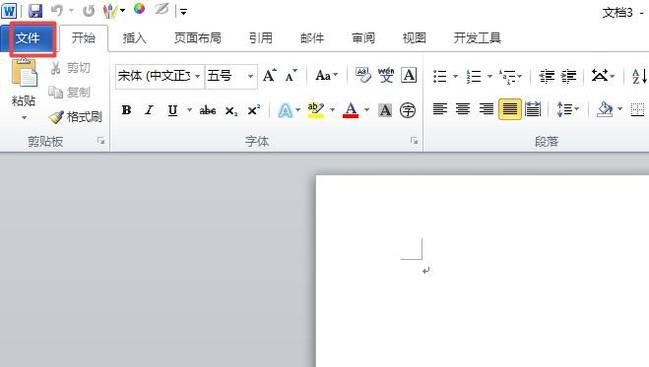This screenshot has height=367, width=649.
Task: Click the Bullets list icon
Action: pyautogui.click(x=440, y=76)
